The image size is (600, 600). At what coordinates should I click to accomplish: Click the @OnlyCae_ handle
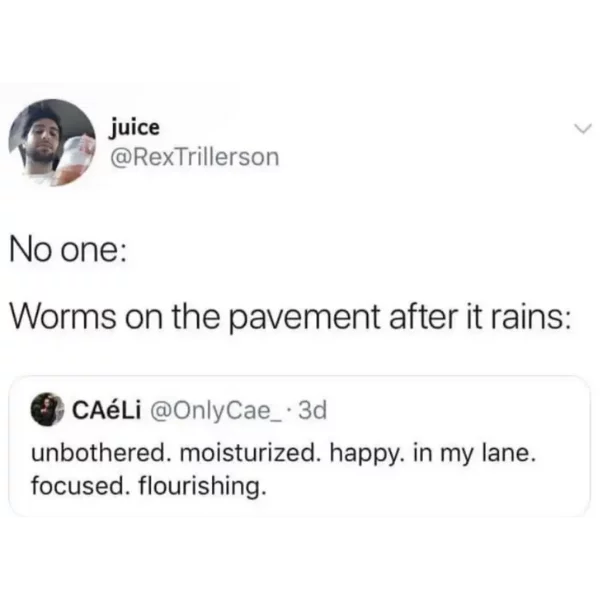pyautogui.click(x=218, y=411)
